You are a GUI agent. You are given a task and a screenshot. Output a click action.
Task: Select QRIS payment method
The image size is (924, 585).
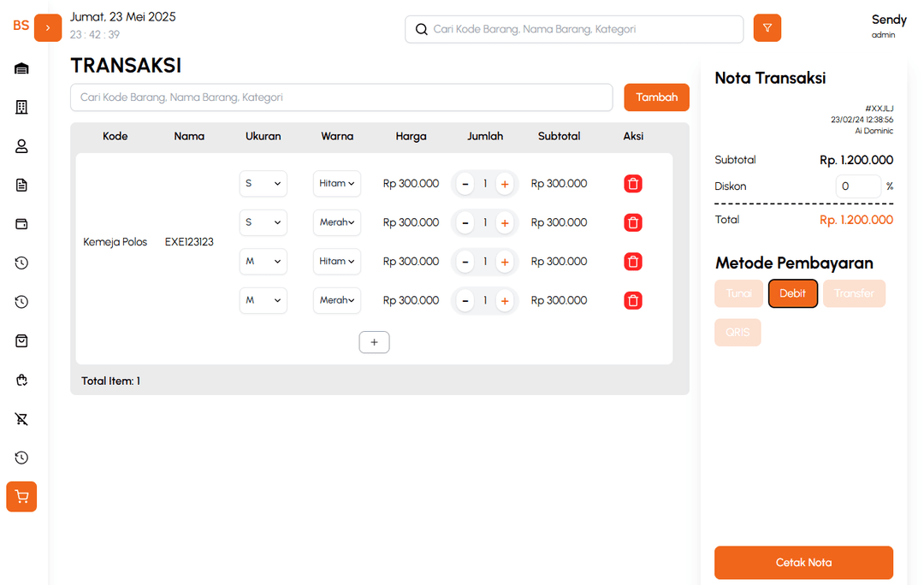pyautogui.click(x=737, y=333)
